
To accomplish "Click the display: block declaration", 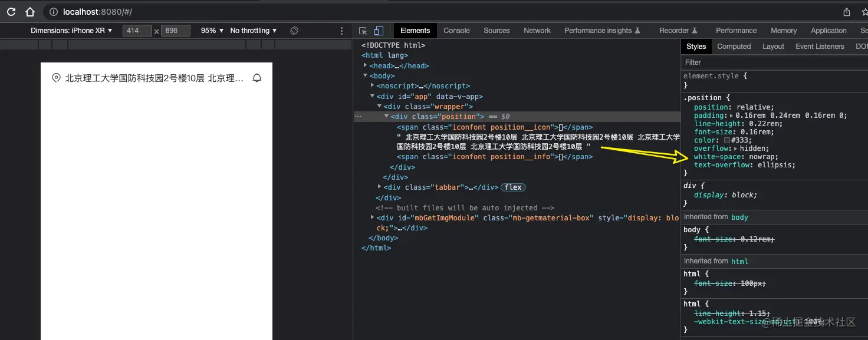I will pos(725,195).
